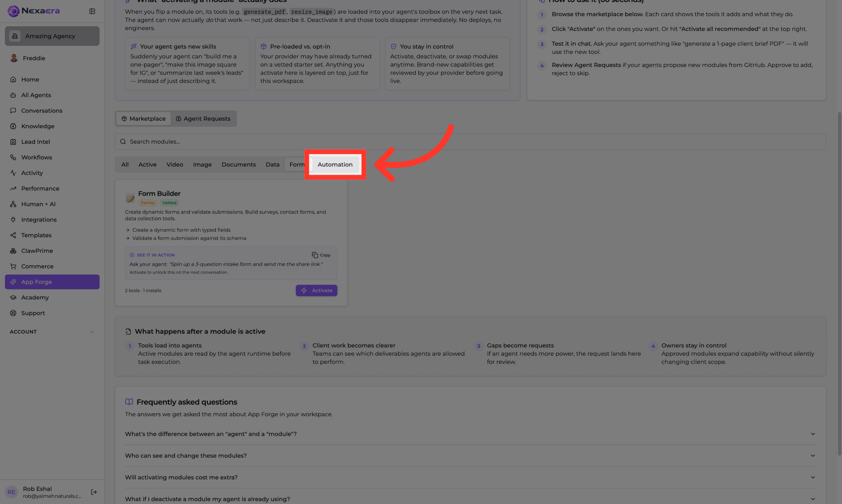
Task: Click the Search modules field
Action: click(x=471, y=142)
